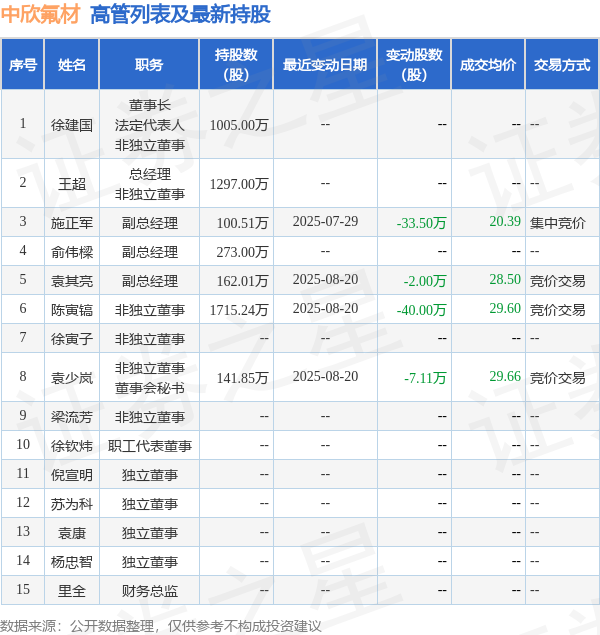Click the 姓名 column header
This screenshot has width=600, height=635.
tap(72, 64)
